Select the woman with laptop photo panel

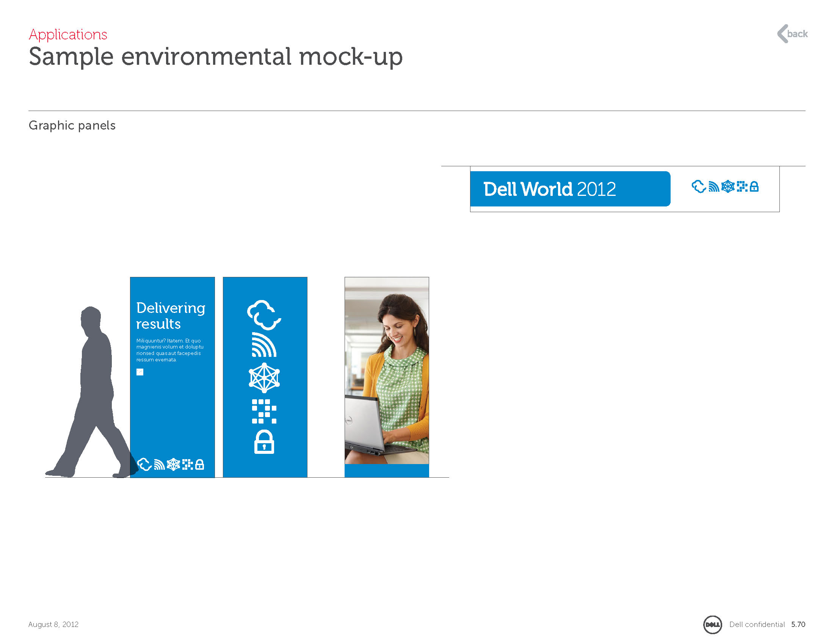tap(387, 377)
